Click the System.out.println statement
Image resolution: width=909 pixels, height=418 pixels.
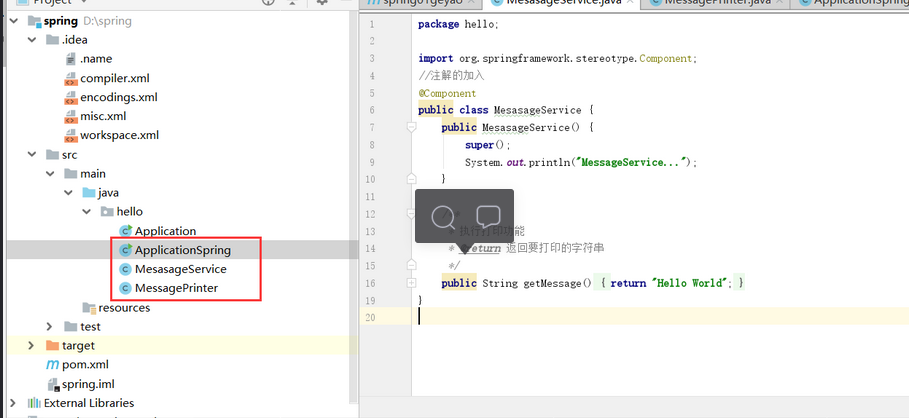coord(580,162)
